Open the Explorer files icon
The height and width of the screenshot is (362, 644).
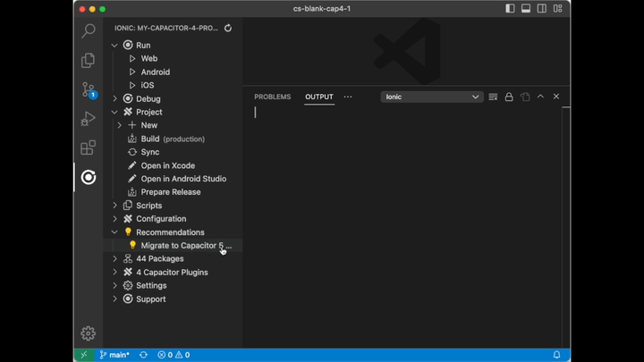(89, 61)
